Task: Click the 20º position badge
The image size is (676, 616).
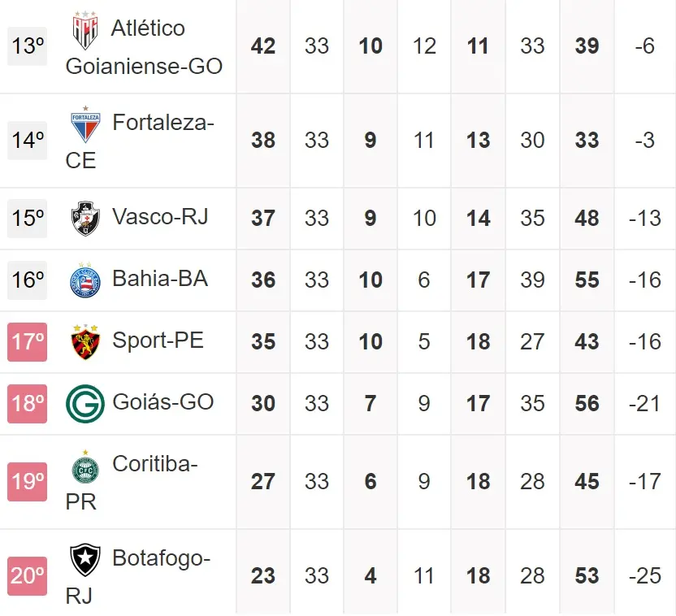Action: [x=28, y=575]
